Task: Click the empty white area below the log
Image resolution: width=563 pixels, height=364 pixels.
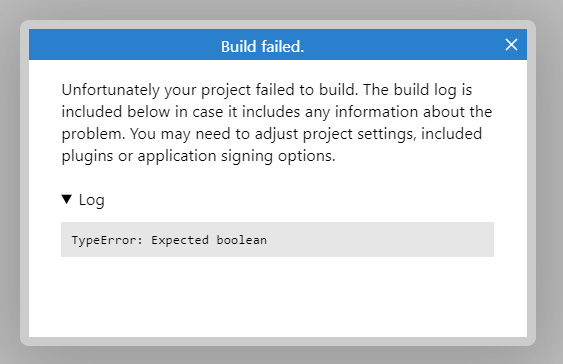Action: coord(278,298)
